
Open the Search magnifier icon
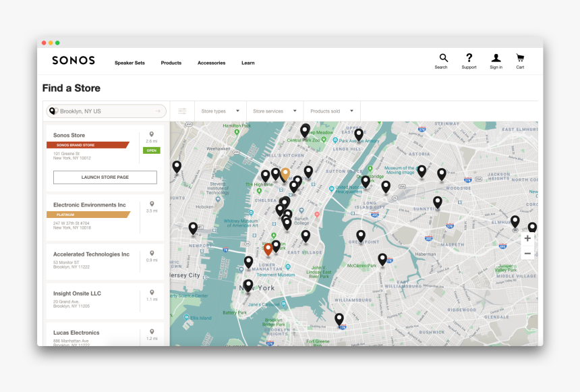click(x=444, y=58)
